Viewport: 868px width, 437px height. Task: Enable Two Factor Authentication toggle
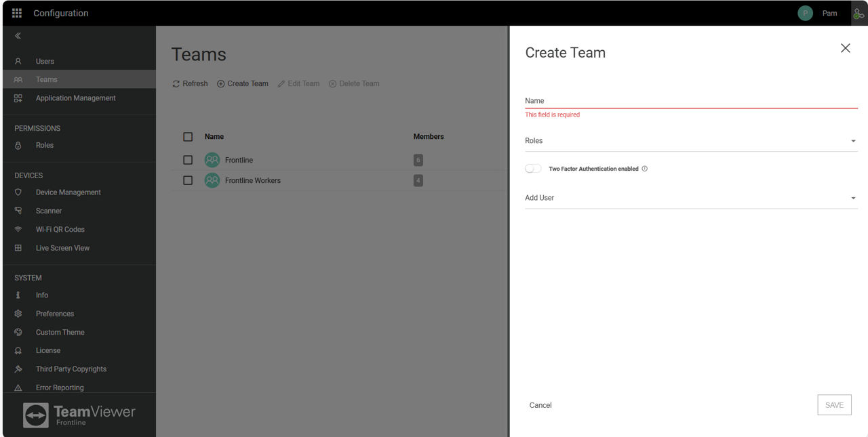pyautogui.click(x=532, y=168)
